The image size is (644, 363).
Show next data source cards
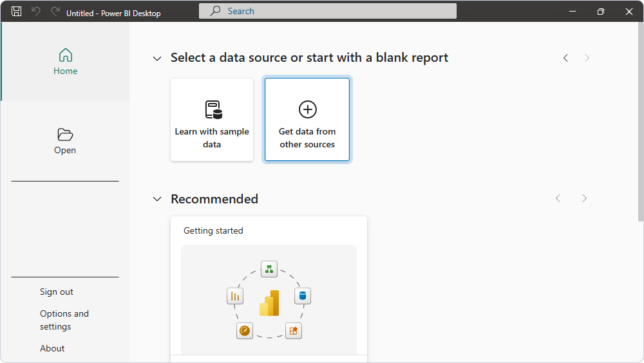(x=587, y=58)
